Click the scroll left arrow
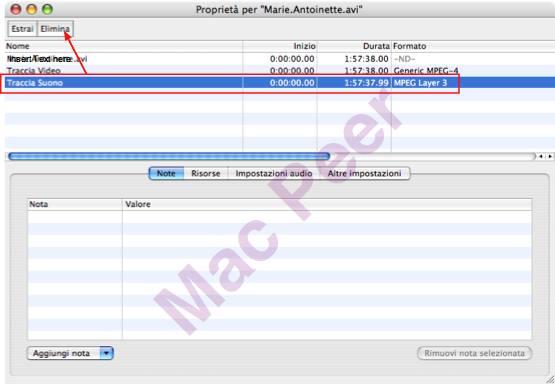The height and width of the screenshot is (384, 555). click(541, 156)
